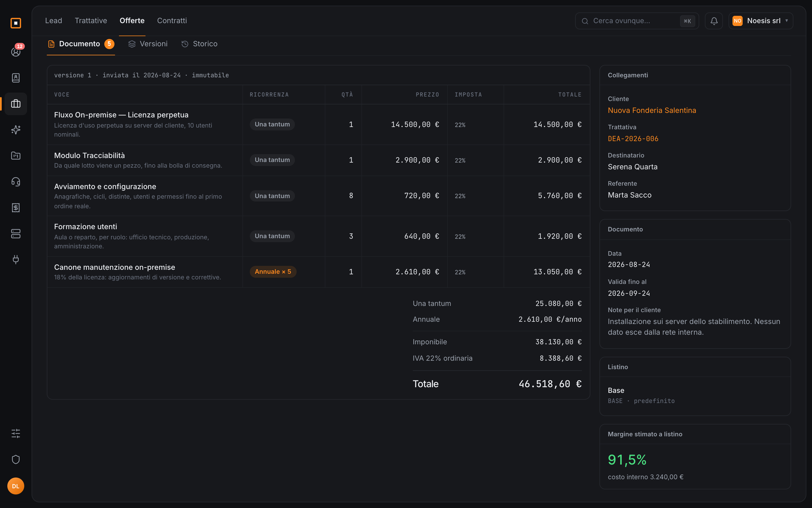Open deal DEA-2026-006 link
This screenshot has height=508, width=812.
633,139
